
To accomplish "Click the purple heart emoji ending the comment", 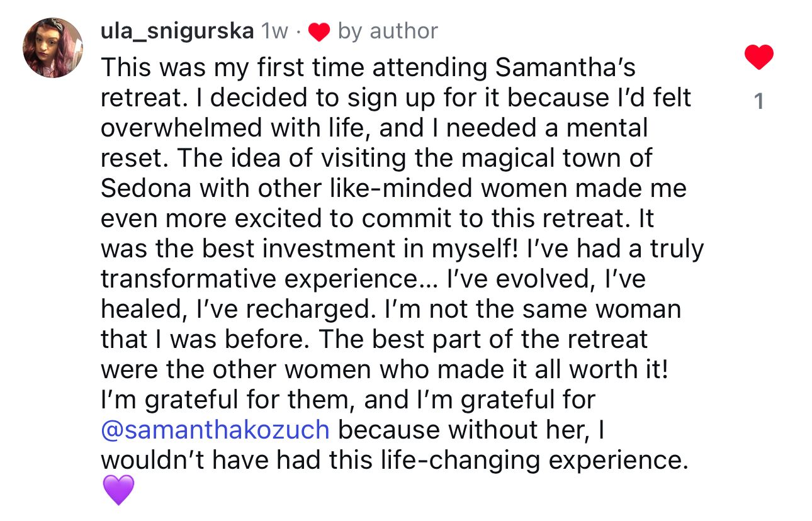I will point(118,490).
